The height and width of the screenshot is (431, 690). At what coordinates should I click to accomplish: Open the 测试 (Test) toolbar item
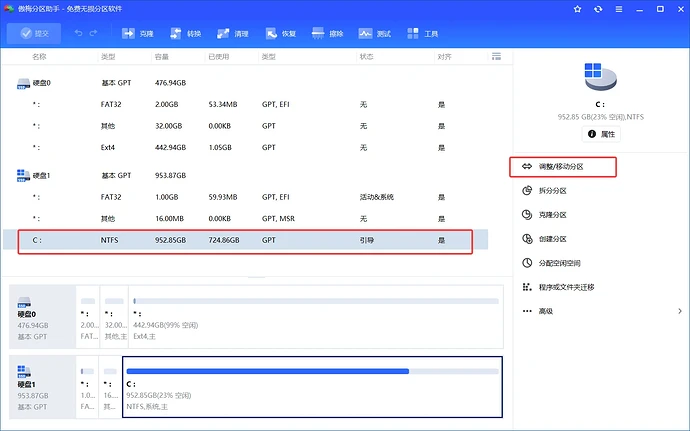click(x=377, y=33)
